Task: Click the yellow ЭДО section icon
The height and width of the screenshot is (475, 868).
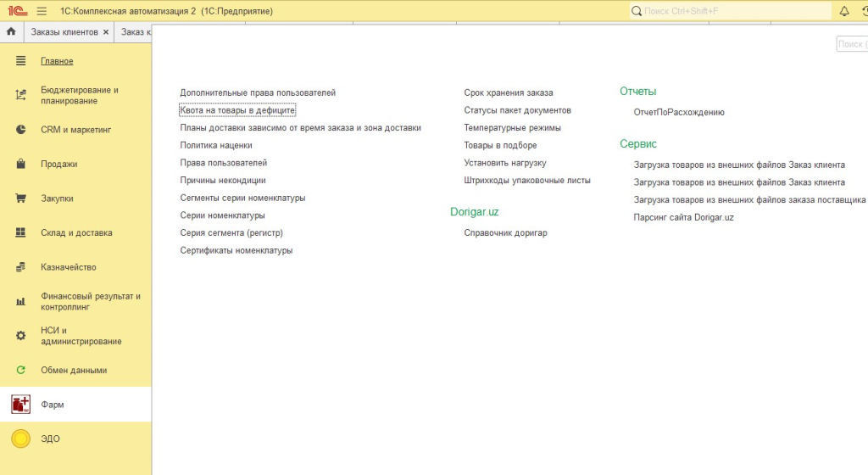Action: pos(21,439)
